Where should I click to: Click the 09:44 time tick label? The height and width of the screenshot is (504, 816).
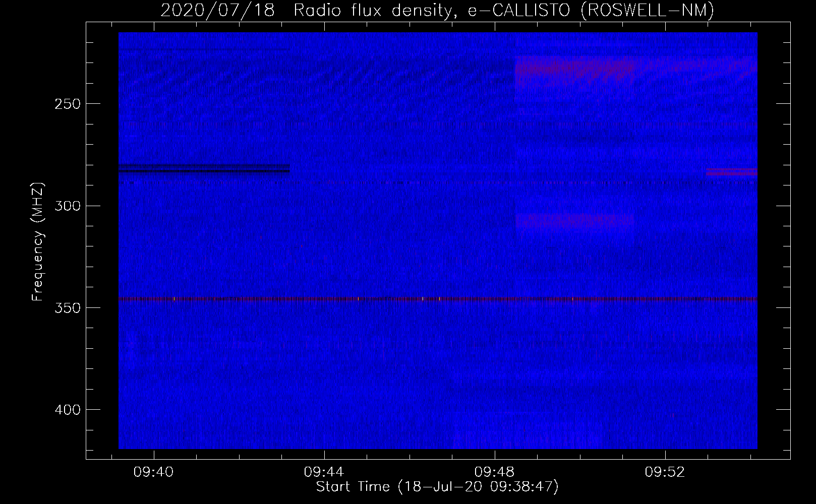pos(324,472)
